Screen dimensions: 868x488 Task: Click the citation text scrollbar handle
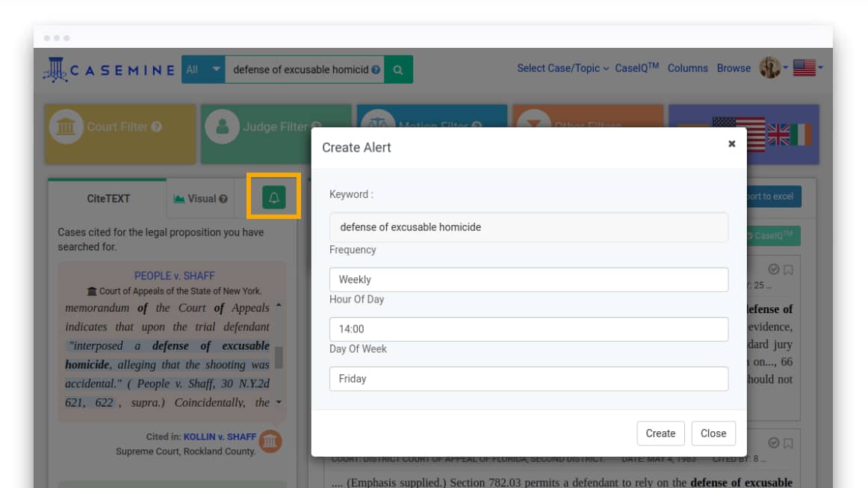[x=279, y=357]
